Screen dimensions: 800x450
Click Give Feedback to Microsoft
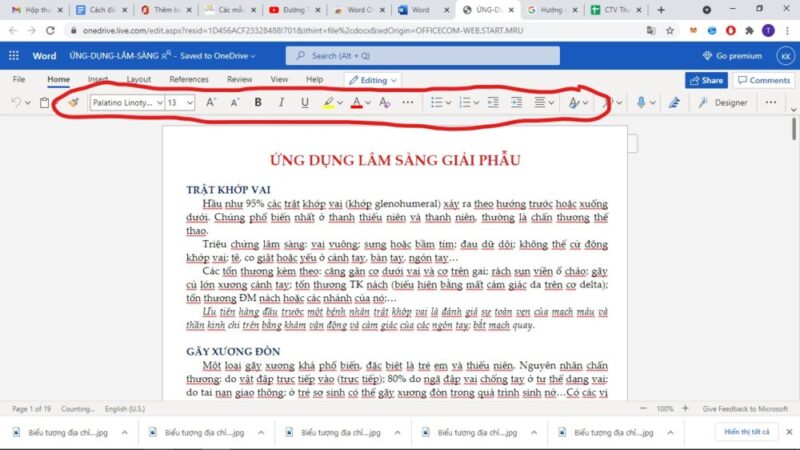pos(745,408)
